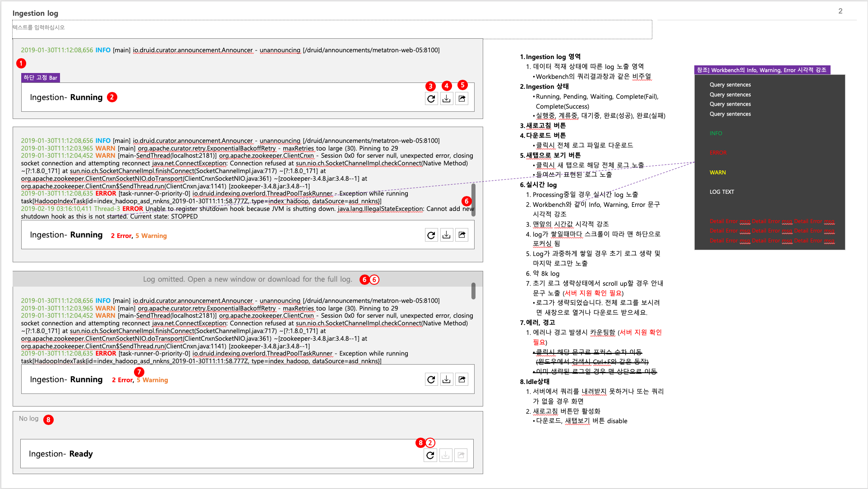This screenshot has height=489, width=868.
Task: Download the full log from the first Running panel
Action: (447, 98)
